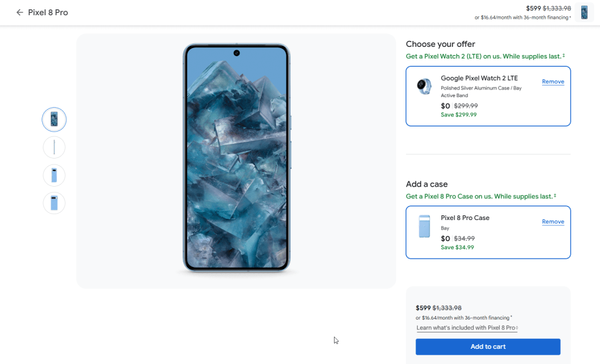Click the $599 price in the top header
The height and width of the screenshot is (364, 600).
(533, 8)
